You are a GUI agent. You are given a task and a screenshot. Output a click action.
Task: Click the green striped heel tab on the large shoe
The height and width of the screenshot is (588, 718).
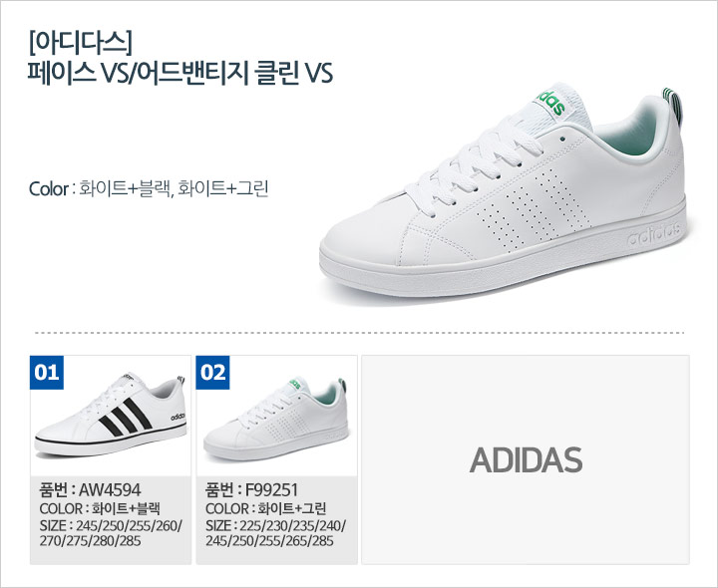coord(673,106)
